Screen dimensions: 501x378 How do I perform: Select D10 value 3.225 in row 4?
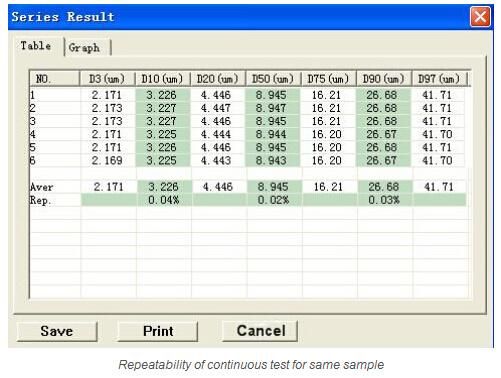[161, 134]
